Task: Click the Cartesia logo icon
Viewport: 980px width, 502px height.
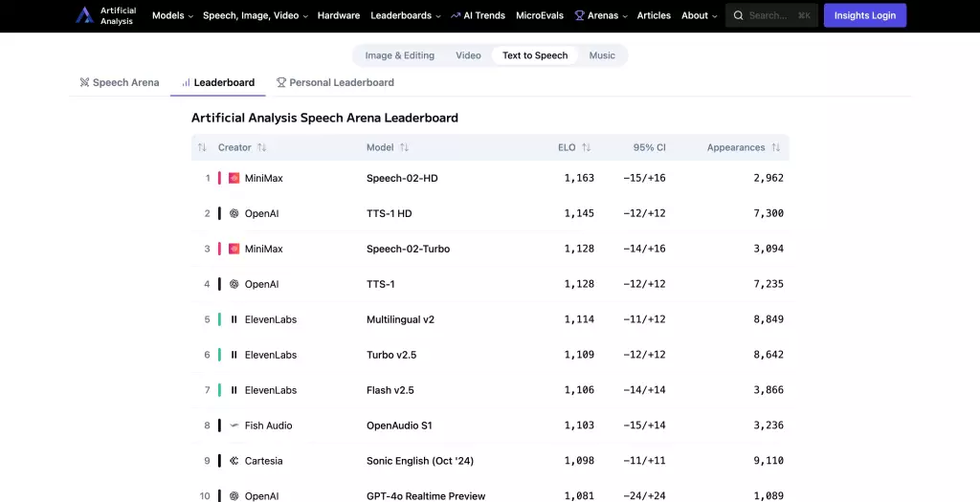Action: pos(234,461)
